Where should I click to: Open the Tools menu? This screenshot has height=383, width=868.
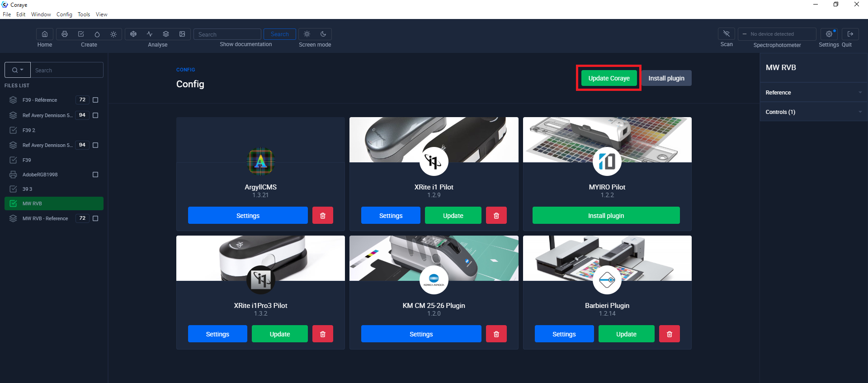tap(84, 14)
